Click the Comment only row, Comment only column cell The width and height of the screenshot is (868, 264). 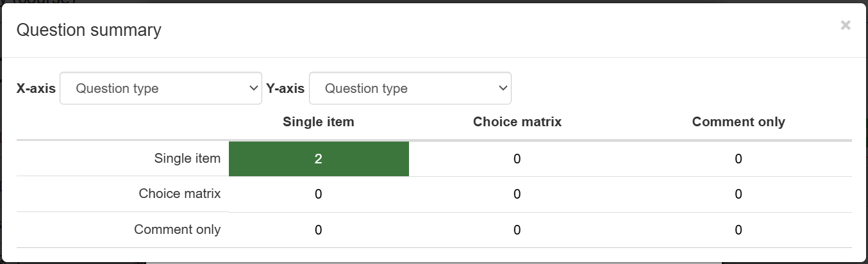point(739,230)
